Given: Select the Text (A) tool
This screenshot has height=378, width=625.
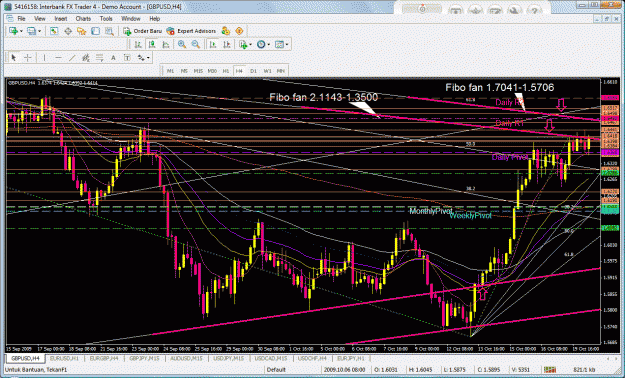Looking at the screenshot, I should (x=113, y=58).
